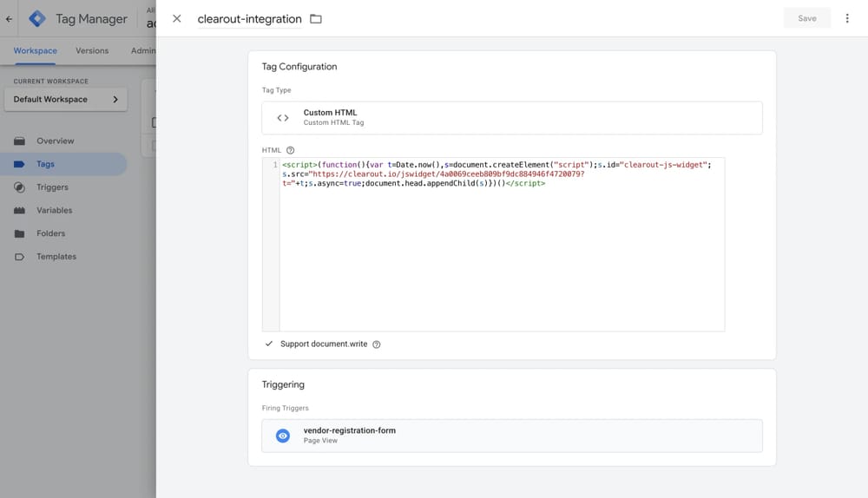Click the CURRENT WORKSPACE label
868x498 pixels.
coord(51,82)
